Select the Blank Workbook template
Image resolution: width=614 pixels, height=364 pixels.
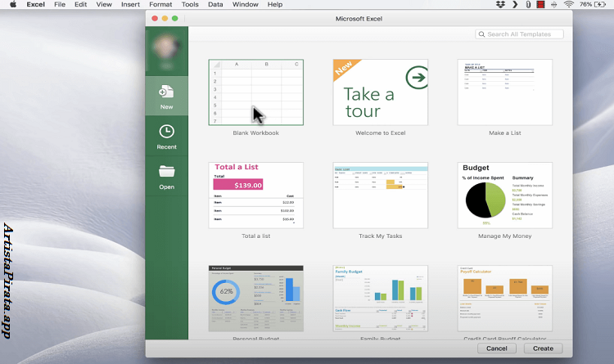(x=255, y=92)
